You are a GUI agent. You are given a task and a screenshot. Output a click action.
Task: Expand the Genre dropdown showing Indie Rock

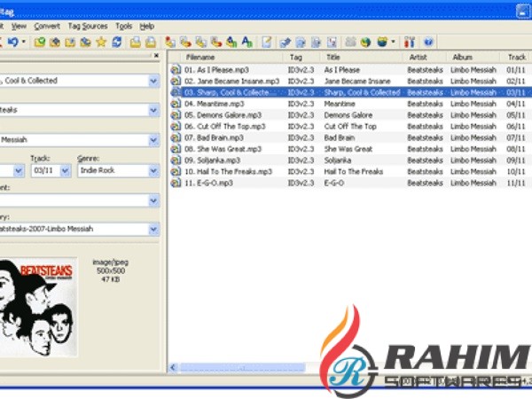coord(153,170)
